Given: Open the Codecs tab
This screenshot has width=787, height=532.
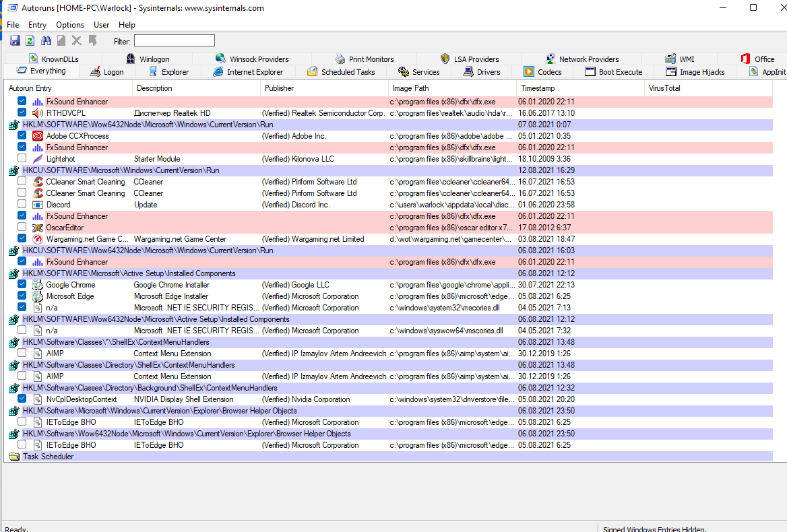Looking at the screenshot, I should (x=542, y=72).
